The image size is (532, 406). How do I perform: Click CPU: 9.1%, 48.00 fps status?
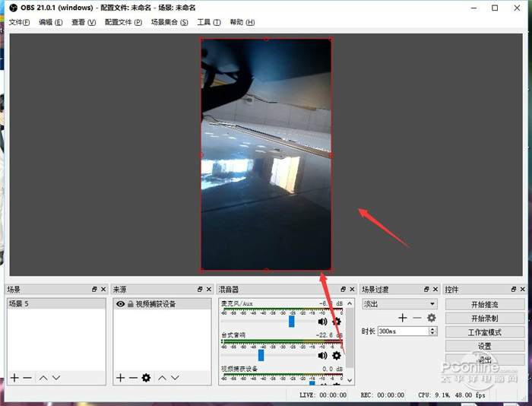pos(451,395)
